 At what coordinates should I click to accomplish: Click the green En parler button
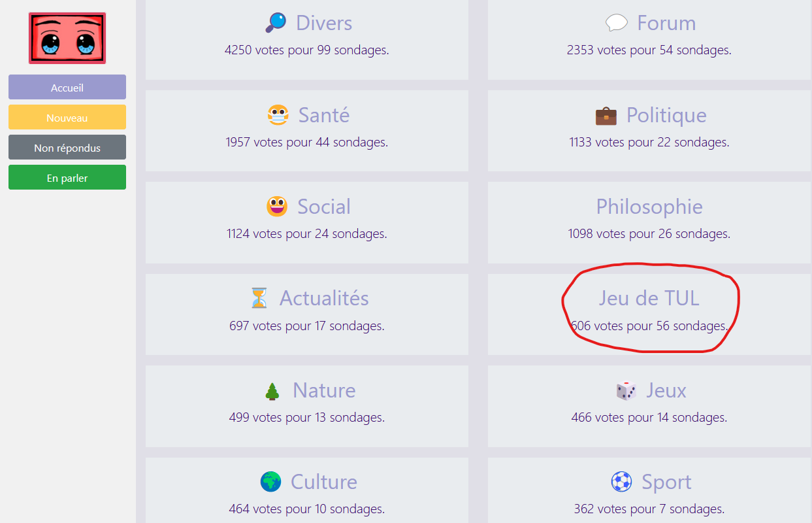(67, 178)
